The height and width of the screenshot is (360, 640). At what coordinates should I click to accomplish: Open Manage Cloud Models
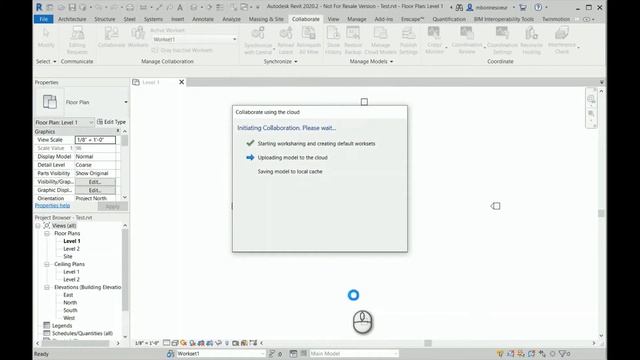tap(380, 40)
